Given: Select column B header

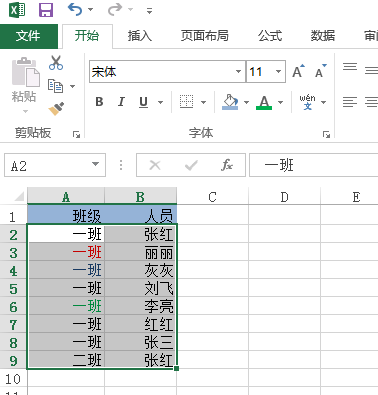Looking at the screenshot, I should [140, 197].
